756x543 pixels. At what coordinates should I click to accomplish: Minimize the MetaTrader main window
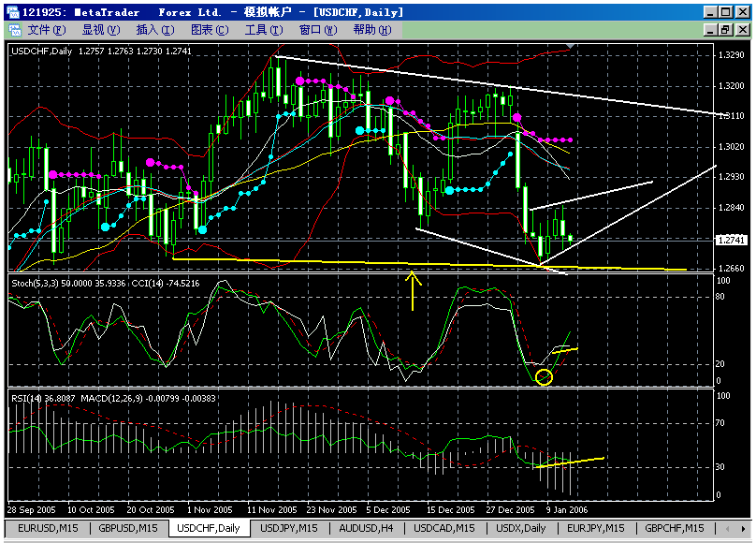click(x=710, y=12)
